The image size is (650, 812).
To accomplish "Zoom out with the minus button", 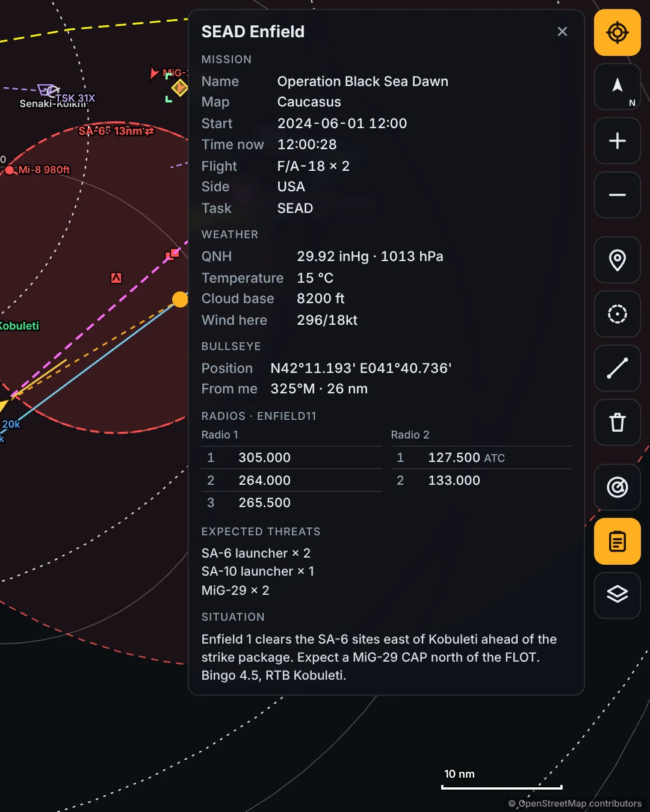I will click(617, 195).
